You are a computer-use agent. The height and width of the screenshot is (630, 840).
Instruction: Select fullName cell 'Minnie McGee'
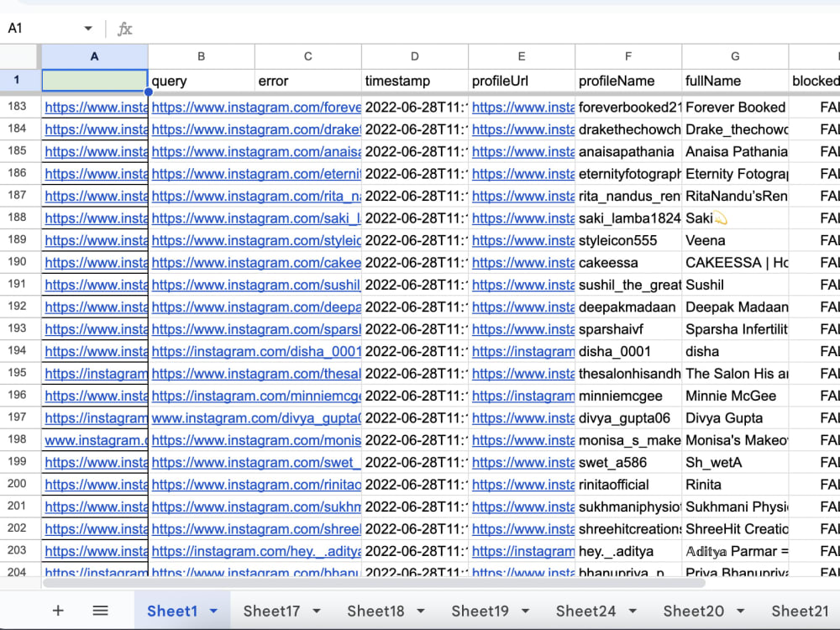point(735,396)
